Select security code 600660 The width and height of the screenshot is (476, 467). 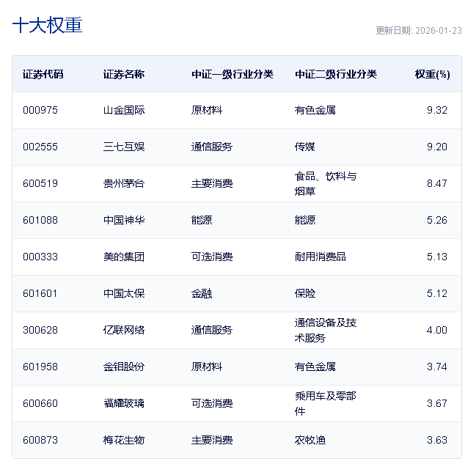click(40, 403)
